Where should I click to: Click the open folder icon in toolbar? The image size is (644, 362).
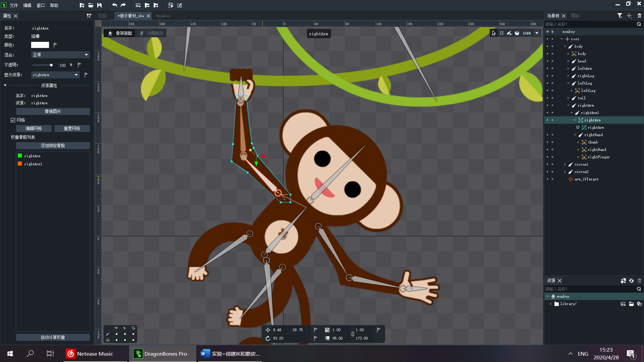tap(91, 5)
